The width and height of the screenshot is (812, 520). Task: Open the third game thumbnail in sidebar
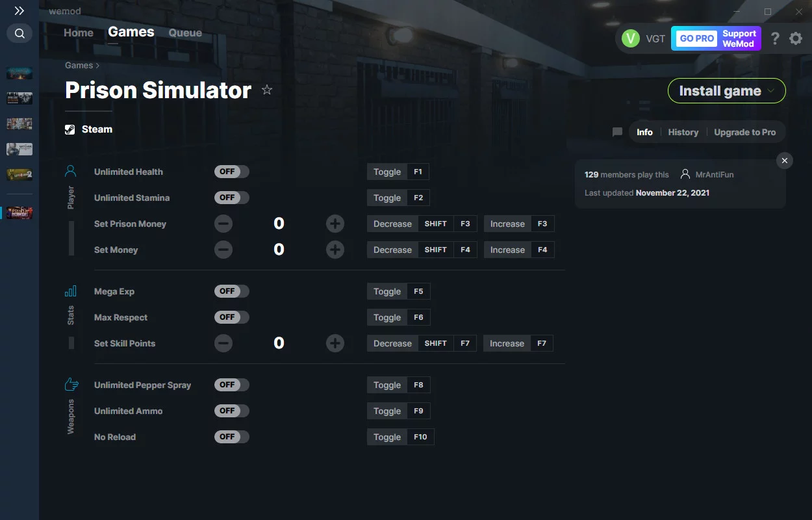19,123
